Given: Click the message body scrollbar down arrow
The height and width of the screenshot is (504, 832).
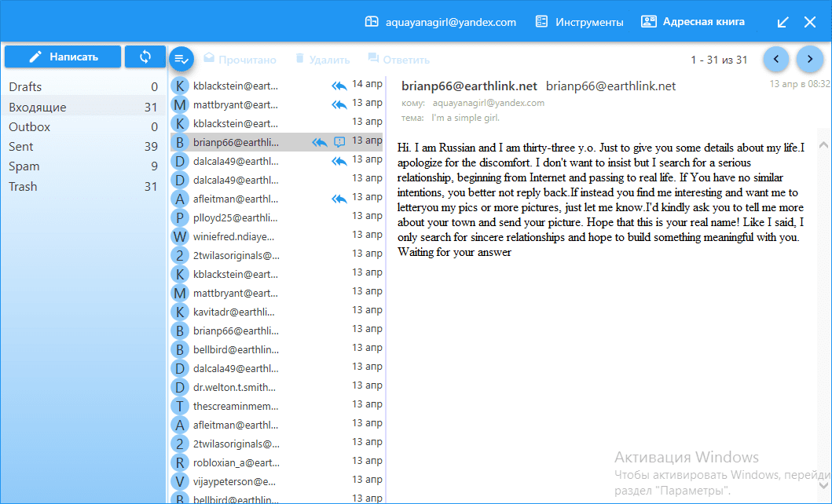Looking at the screenshot, I should [x=823, y=484].
